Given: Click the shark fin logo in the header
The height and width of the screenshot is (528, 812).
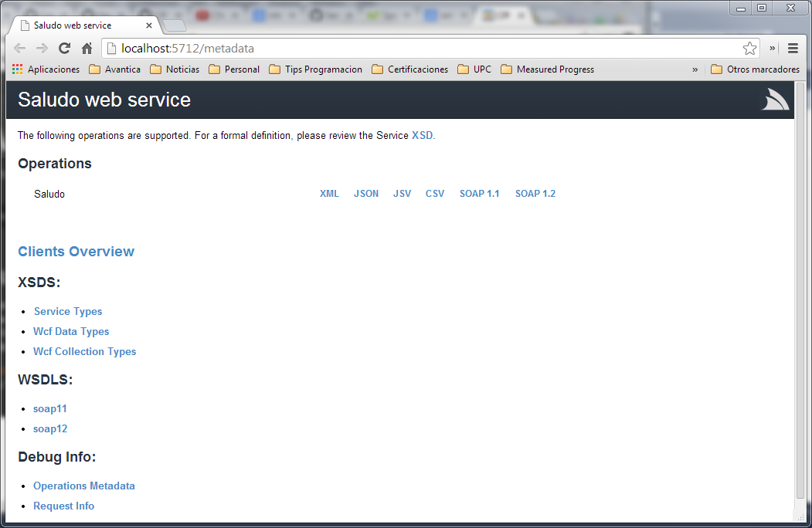Looking at the screenshot, I should (773, 100).
